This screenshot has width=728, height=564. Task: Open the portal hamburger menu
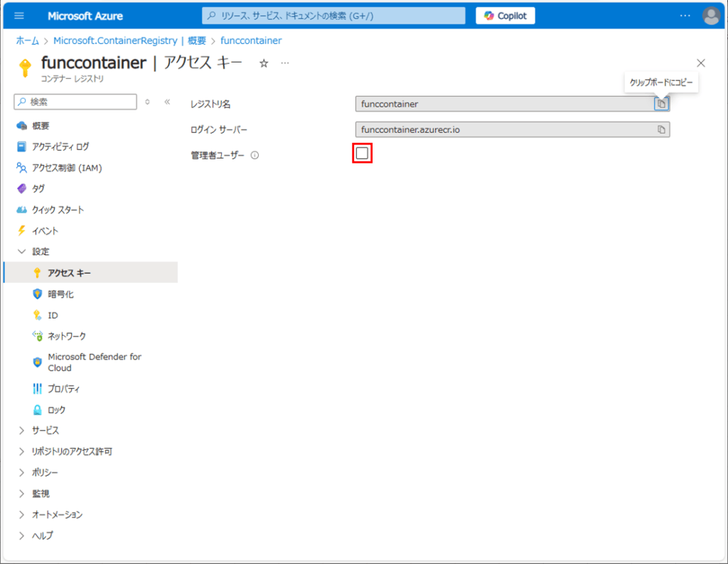point(18,15)
